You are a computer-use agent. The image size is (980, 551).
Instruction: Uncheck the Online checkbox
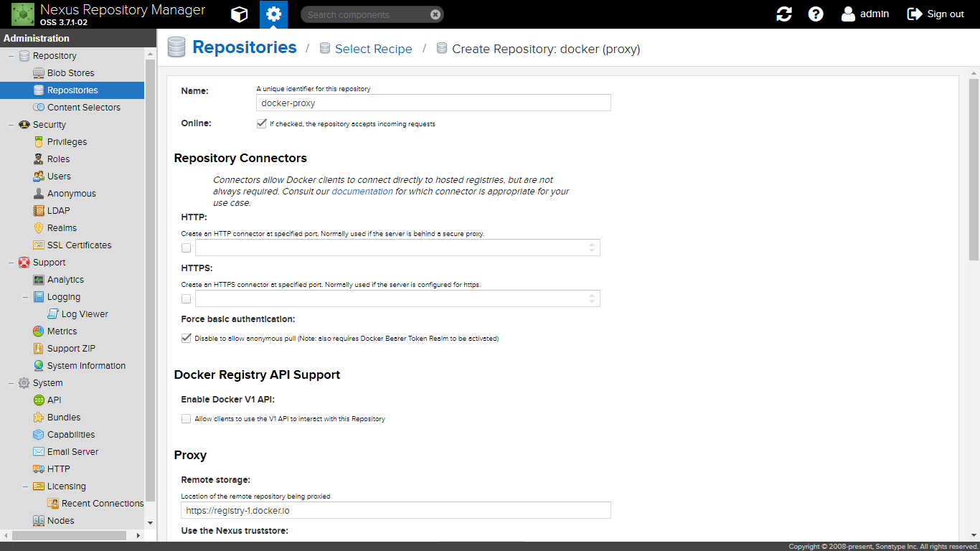coord(261,123)
